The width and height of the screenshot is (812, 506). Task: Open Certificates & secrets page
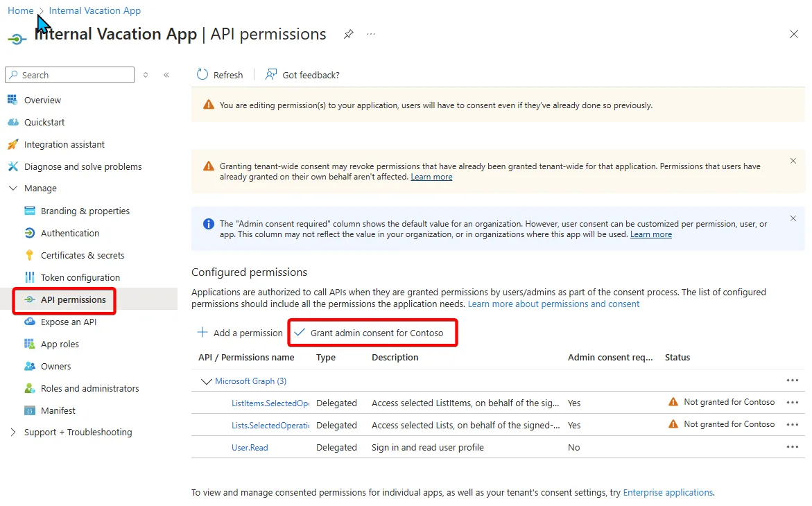83,255
